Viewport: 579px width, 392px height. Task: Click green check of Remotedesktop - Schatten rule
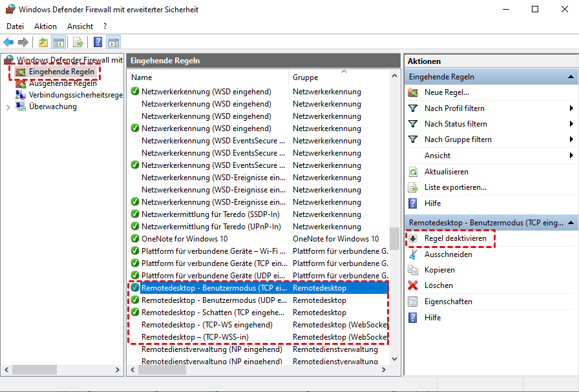pos(135,313)
